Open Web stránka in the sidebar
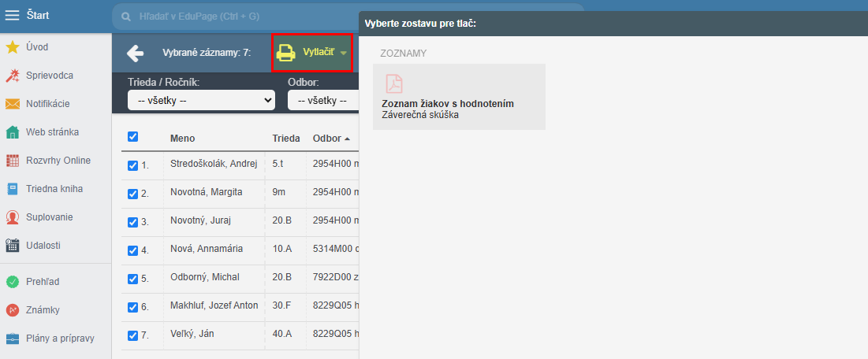The width and height of the screenshot is (868, 359). pyautogui.click(x=52, y=132)
